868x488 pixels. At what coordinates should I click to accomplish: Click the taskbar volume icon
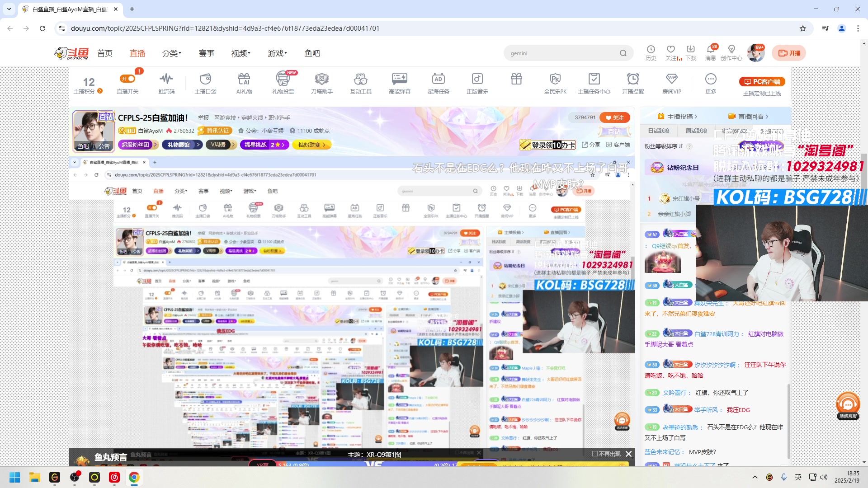click(824, 477)
